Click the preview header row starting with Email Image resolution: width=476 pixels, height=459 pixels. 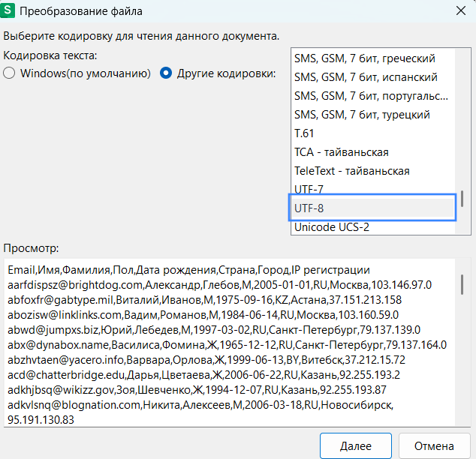tap(188, 269)
